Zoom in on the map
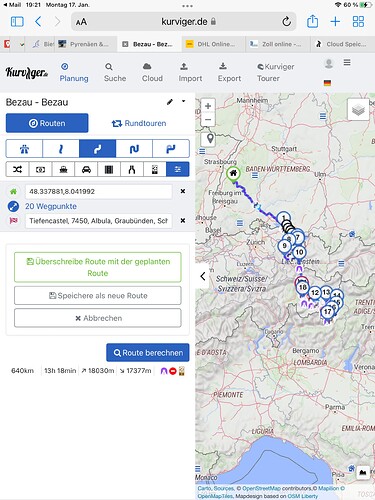This screenshot has width=375, height=500. tap(208, 106)
